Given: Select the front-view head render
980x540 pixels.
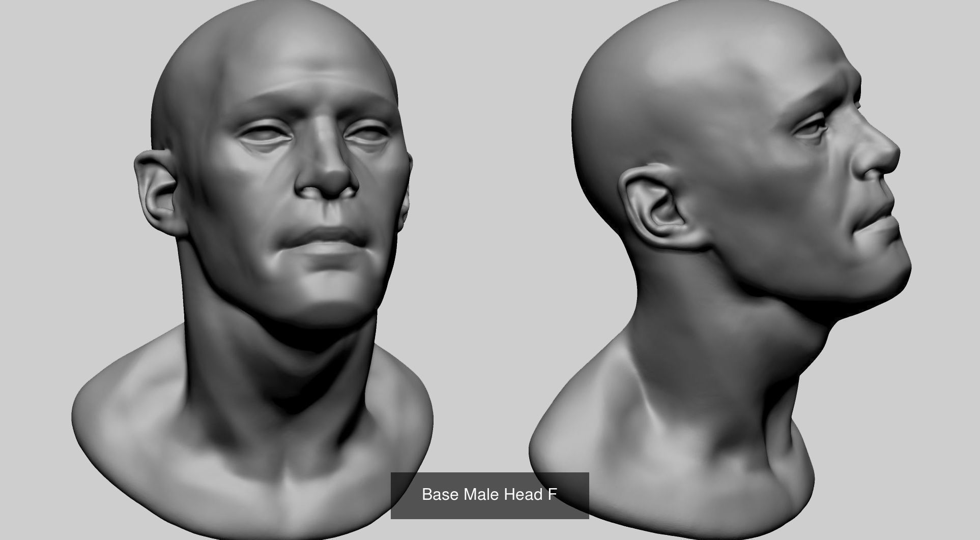Looking at the screenshot, I should coord(253,269).
